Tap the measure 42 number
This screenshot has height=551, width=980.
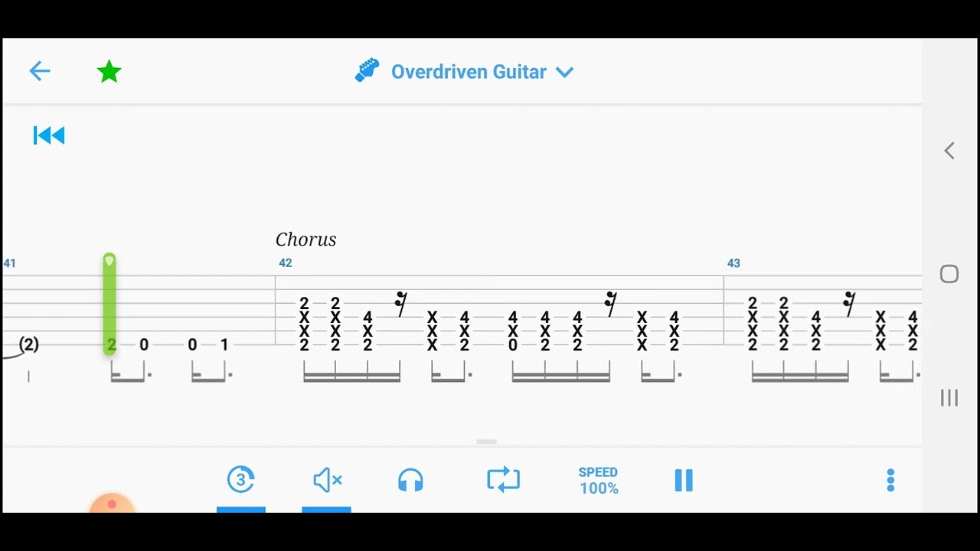click(286, 263)
